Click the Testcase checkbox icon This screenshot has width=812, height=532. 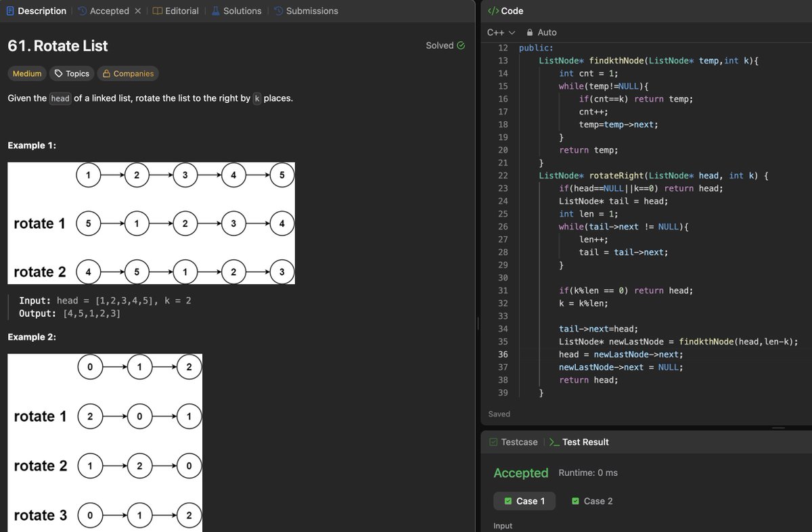point(493,442)
